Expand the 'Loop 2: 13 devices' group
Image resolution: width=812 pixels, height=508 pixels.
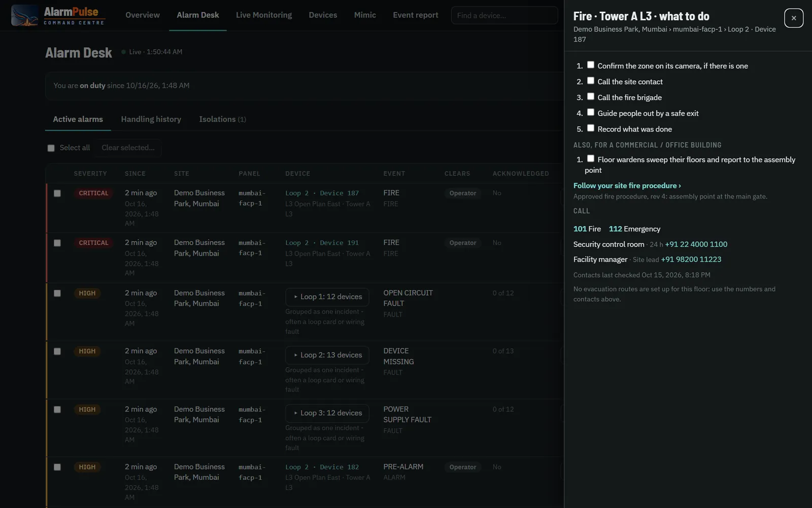click(327, 355)
